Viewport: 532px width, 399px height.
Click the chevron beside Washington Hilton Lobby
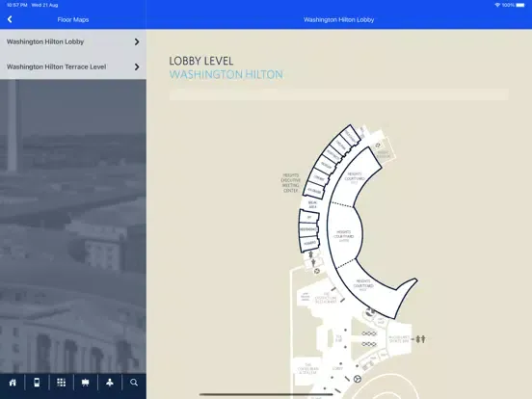[137, 41]
